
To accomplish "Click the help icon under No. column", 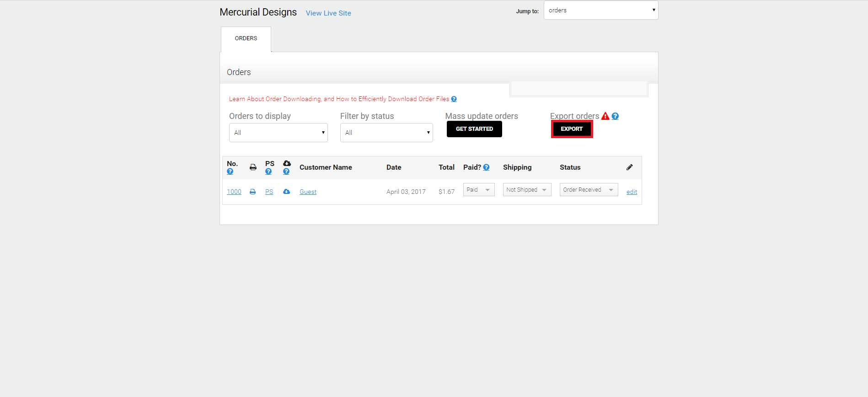I will tap(230, 172).
